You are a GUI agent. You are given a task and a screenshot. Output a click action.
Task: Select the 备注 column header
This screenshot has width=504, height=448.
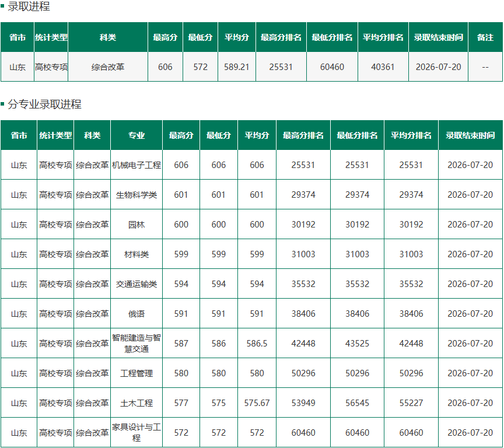pos(485,37)
